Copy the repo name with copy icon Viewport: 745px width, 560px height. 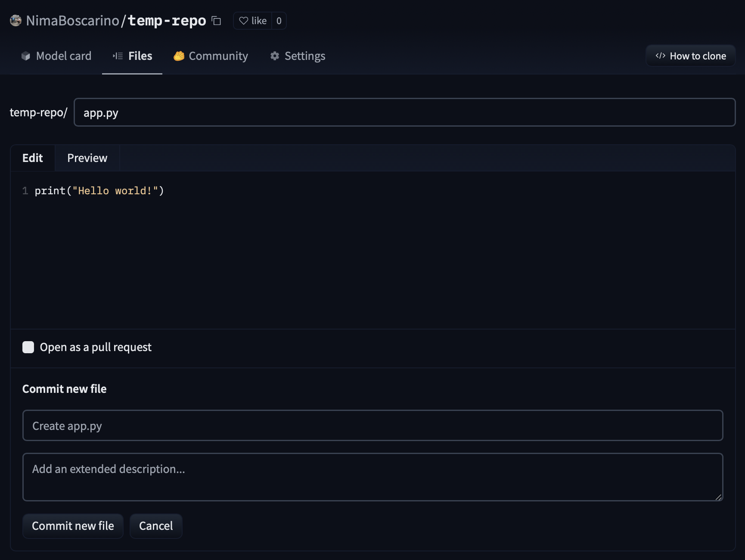click(x=217, y=21)
